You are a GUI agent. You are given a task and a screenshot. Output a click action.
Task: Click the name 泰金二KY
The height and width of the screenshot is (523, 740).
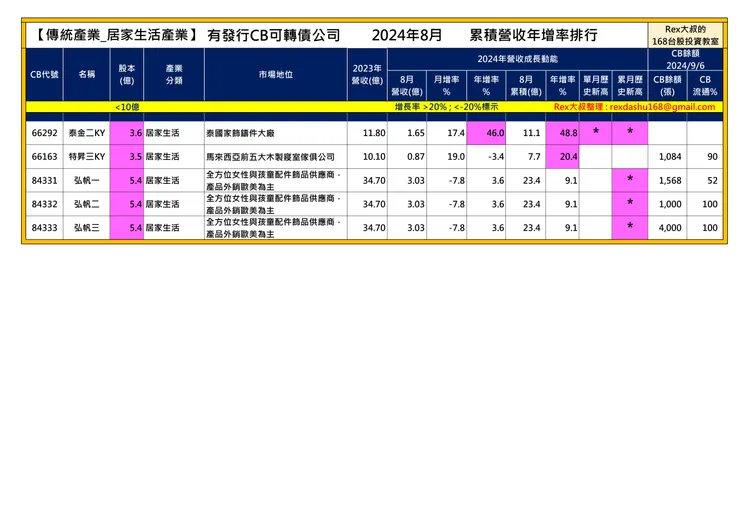87,133
